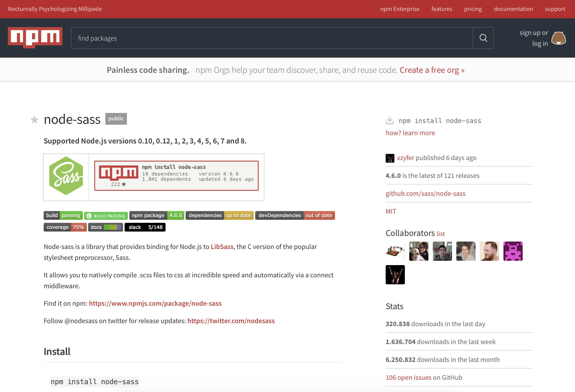Open the robot arm collaborator avatar

point(395,251)
